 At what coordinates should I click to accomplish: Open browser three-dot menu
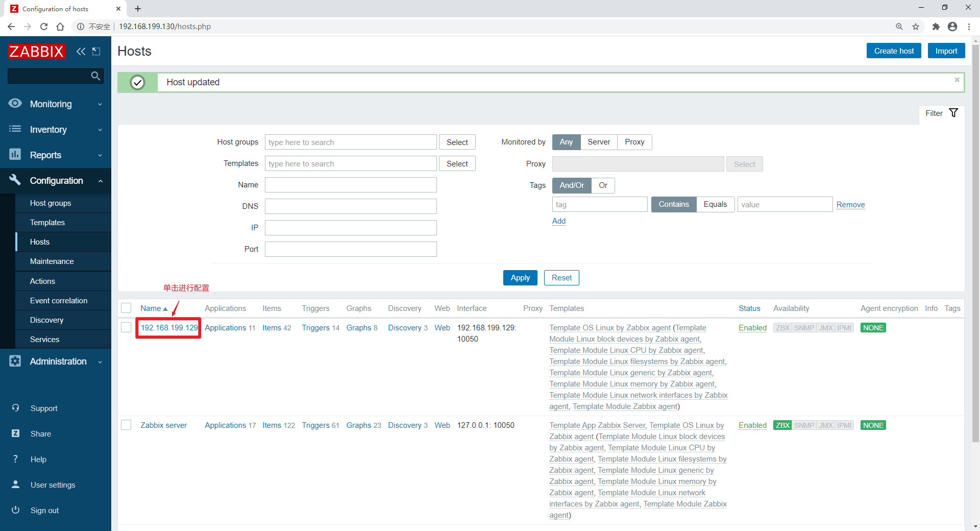[x=969, y=27]
